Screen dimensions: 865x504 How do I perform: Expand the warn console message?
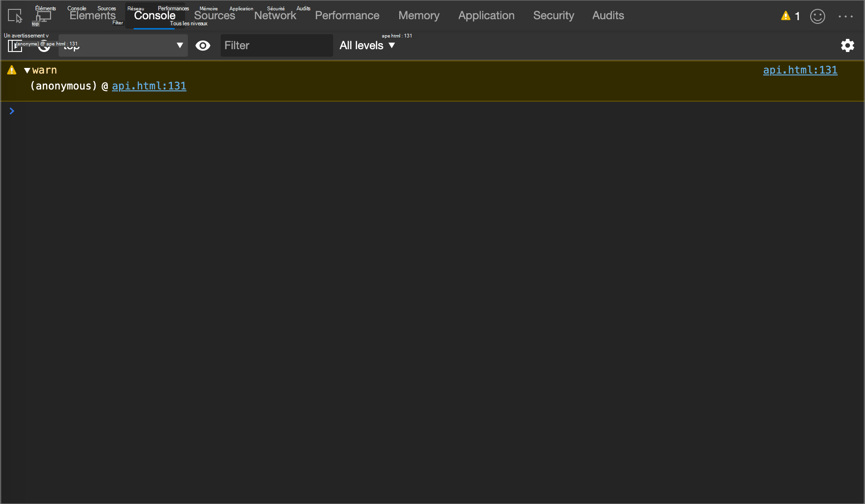point(27,70)
